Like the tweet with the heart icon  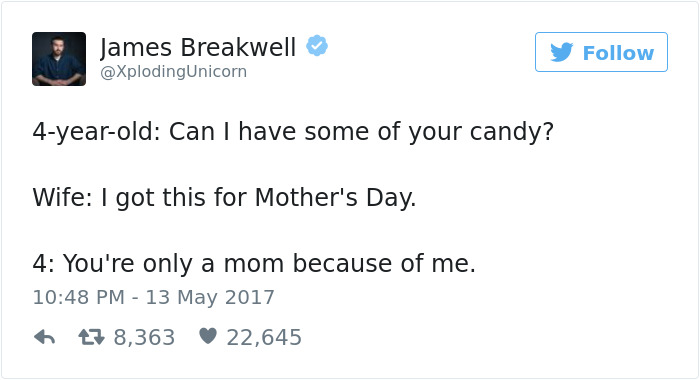(x=208, y=336)
